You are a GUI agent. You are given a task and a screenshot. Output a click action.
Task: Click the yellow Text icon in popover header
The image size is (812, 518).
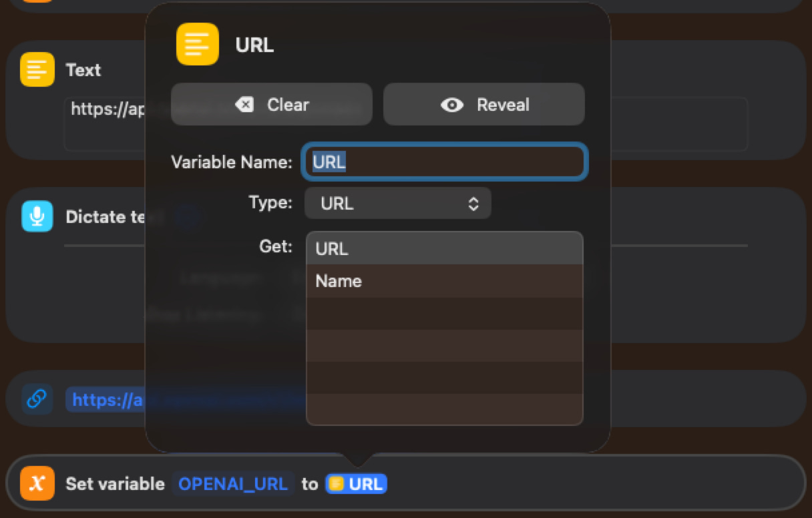click(198, 44)
